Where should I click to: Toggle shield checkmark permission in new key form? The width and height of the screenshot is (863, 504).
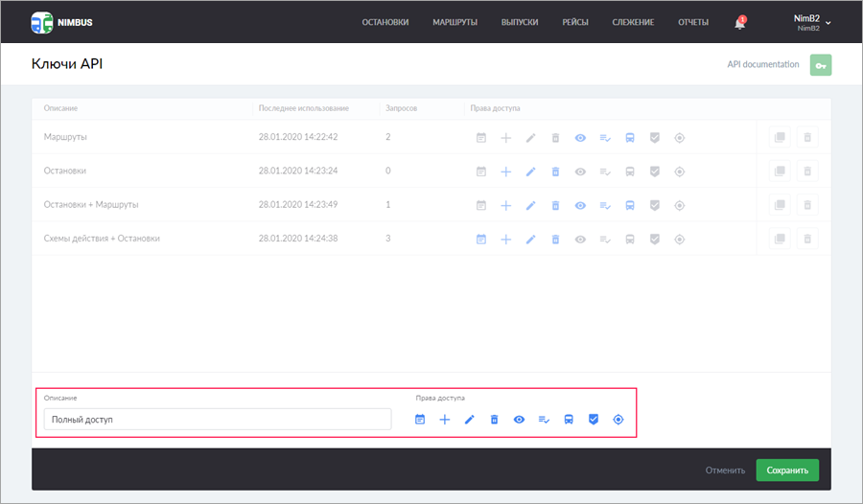point(594,420)
